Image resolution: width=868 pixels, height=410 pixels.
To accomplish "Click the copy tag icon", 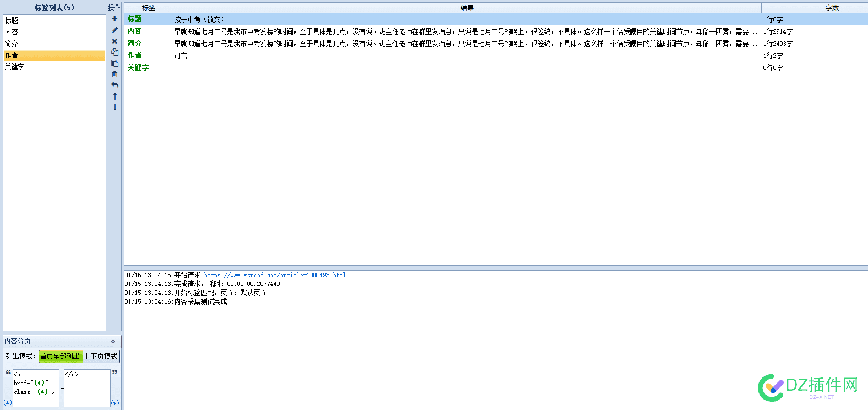I will [114, 52].
